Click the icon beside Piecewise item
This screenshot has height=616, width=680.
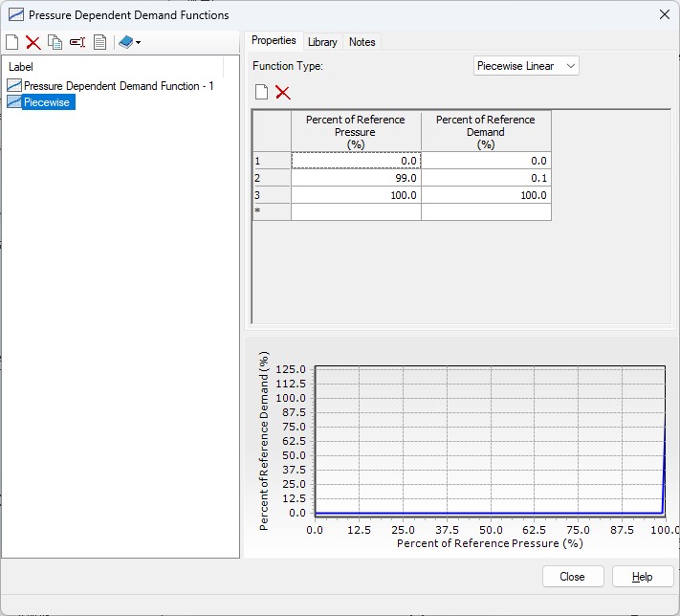[x=14, y=102]
